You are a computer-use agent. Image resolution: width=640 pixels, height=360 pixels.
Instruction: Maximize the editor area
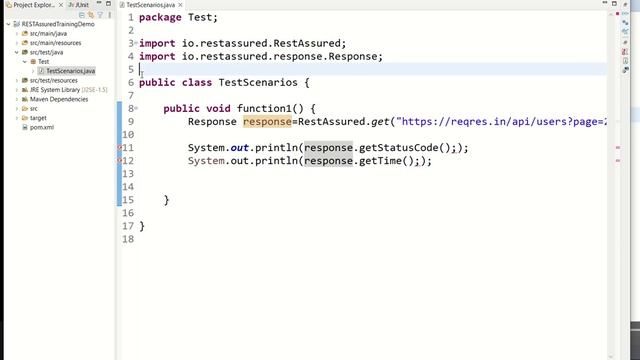click(614, 4)
